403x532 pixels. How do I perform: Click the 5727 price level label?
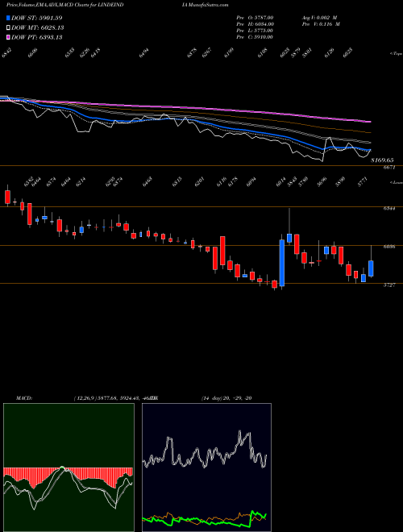click(388, 285)
